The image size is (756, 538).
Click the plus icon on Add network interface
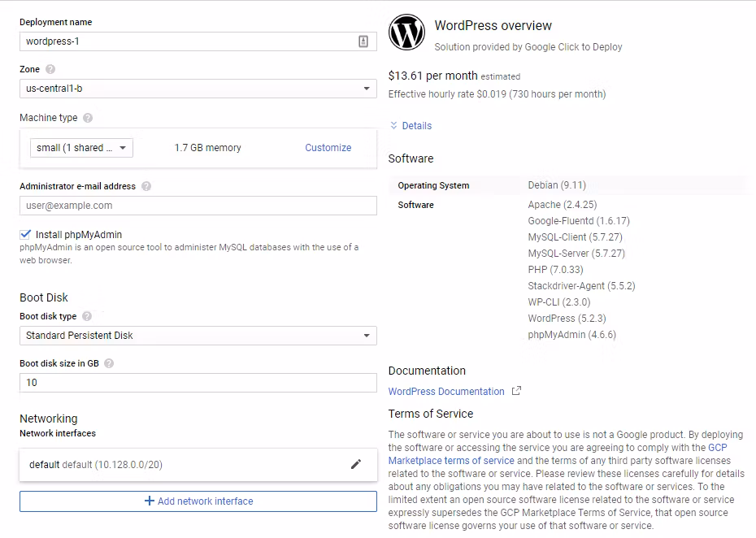(150, 501)
